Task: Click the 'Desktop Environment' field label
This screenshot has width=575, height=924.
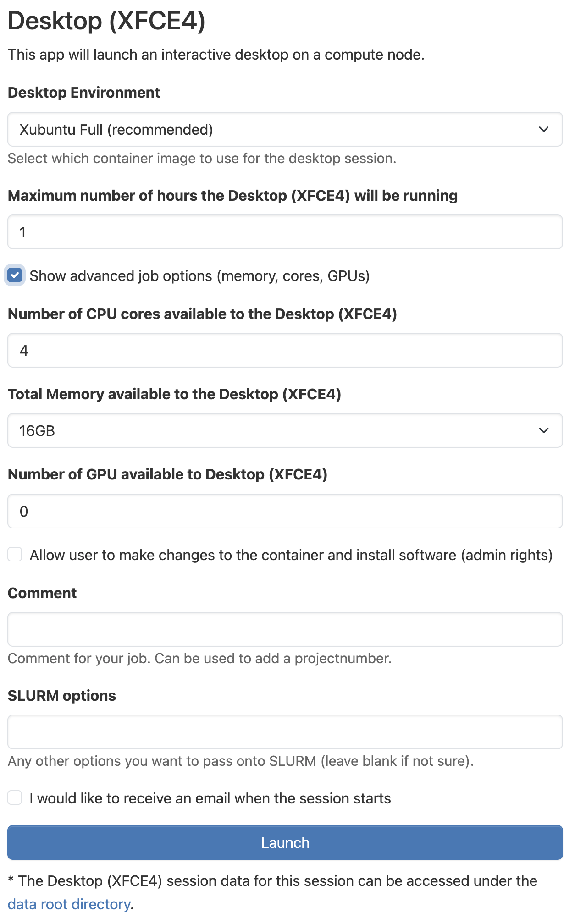Action: pos(84,93)
